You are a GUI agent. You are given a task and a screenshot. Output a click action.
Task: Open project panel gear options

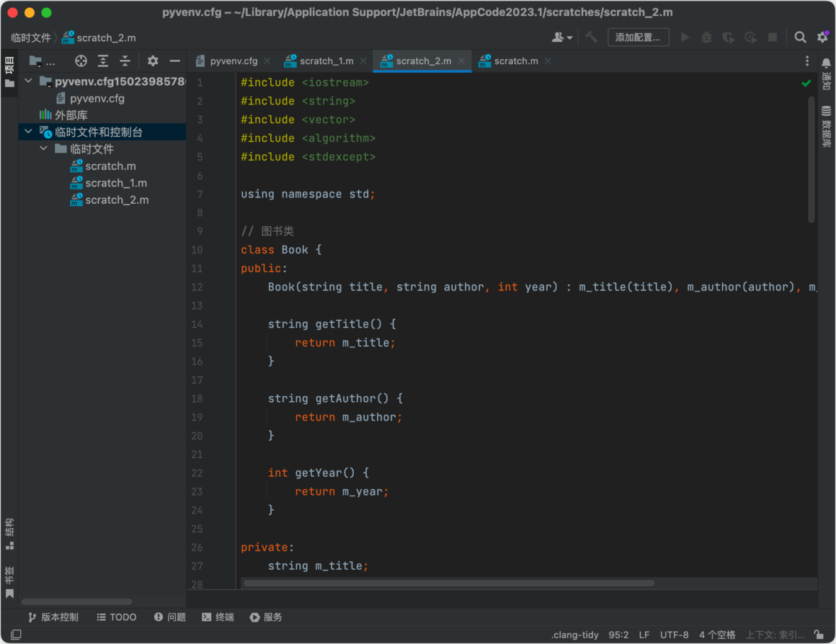[153, 61]
